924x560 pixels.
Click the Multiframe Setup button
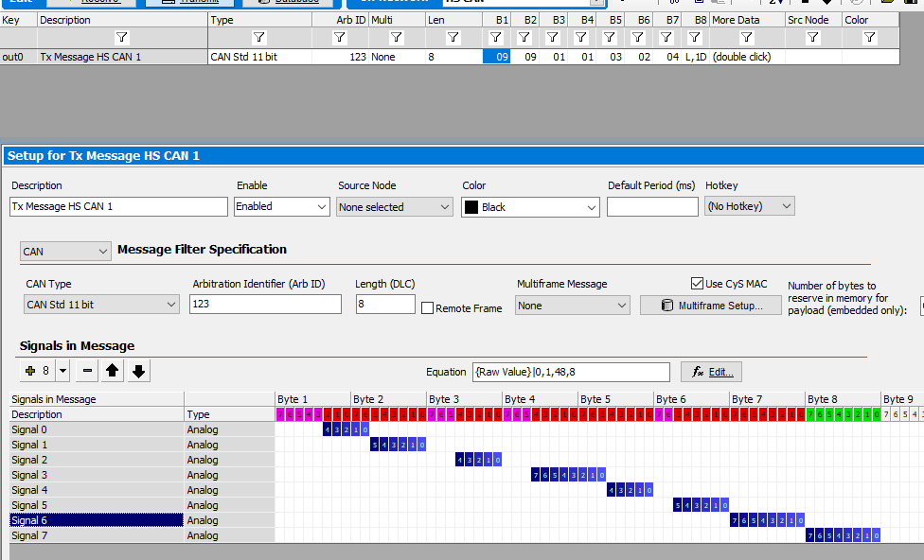click(x=711, y=306)
